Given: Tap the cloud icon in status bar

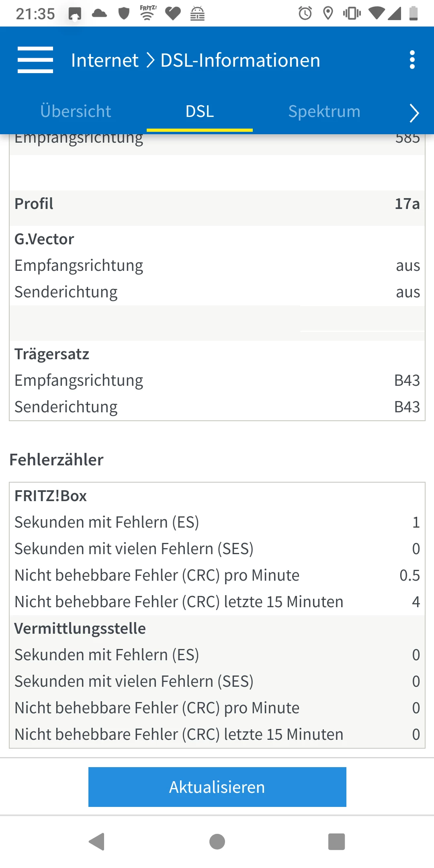Looking at the screenshot, I should pos(99,13).
